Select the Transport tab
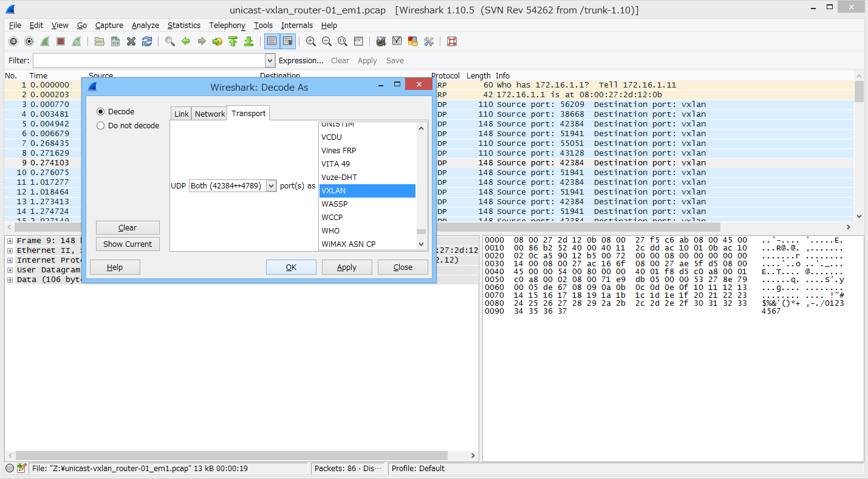Image resolution: width=868 pixels, height=479 pixels. (x=248, y=113)
